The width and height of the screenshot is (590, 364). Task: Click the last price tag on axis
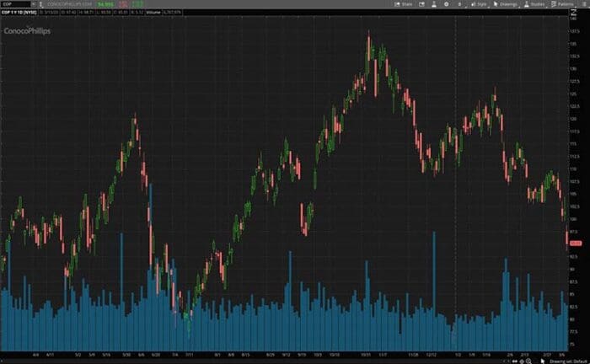[576, 244]
